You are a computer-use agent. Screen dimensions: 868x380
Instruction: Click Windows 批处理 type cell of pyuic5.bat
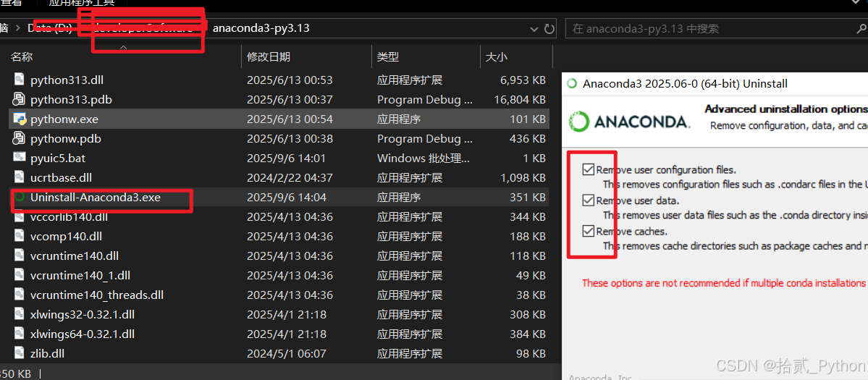point(424,159)
